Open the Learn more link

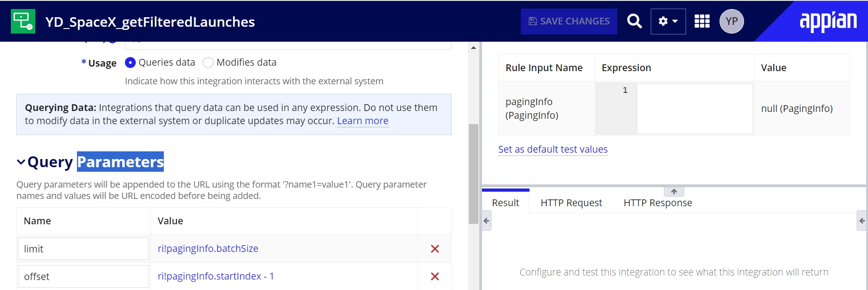(x=362, y=121)
